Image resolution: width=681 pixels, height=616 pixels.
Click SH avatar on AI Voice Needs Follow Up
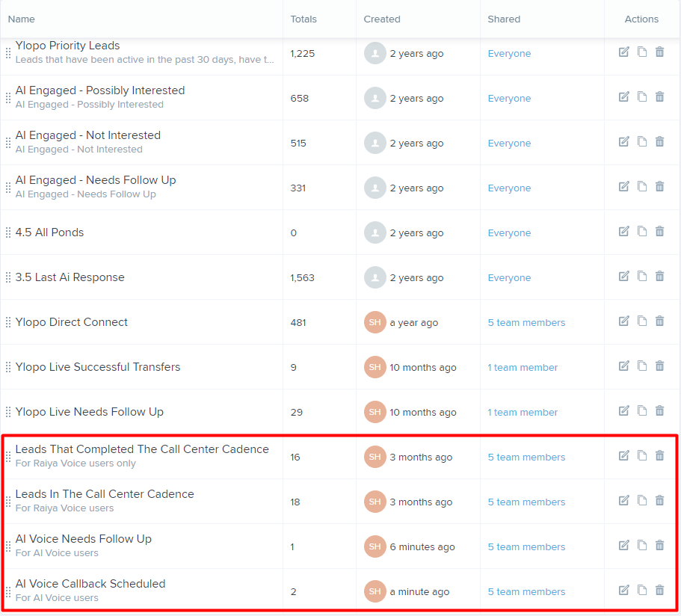pyautogui.click(x=375, y=546)
